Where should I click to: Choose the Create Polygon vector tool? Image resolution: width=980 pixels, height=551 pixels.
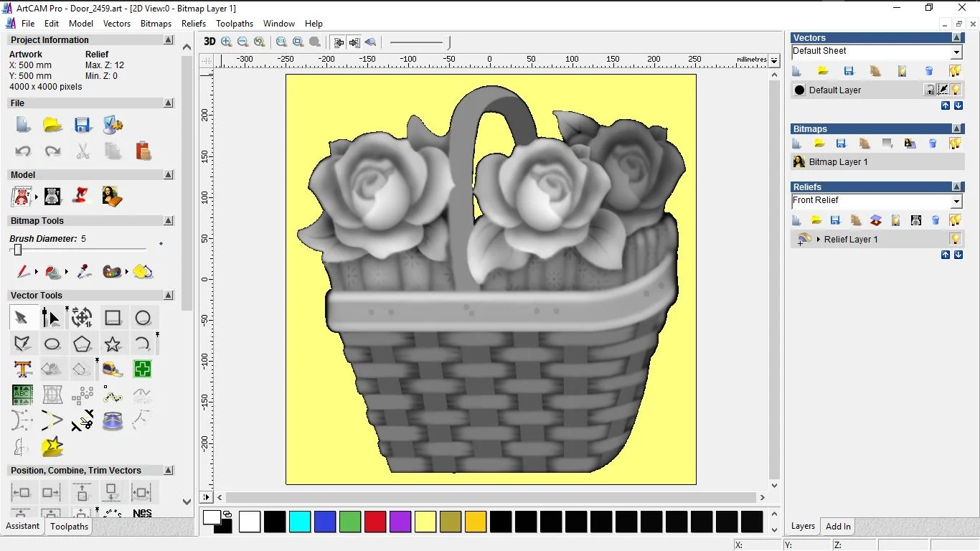click(82, 344)
